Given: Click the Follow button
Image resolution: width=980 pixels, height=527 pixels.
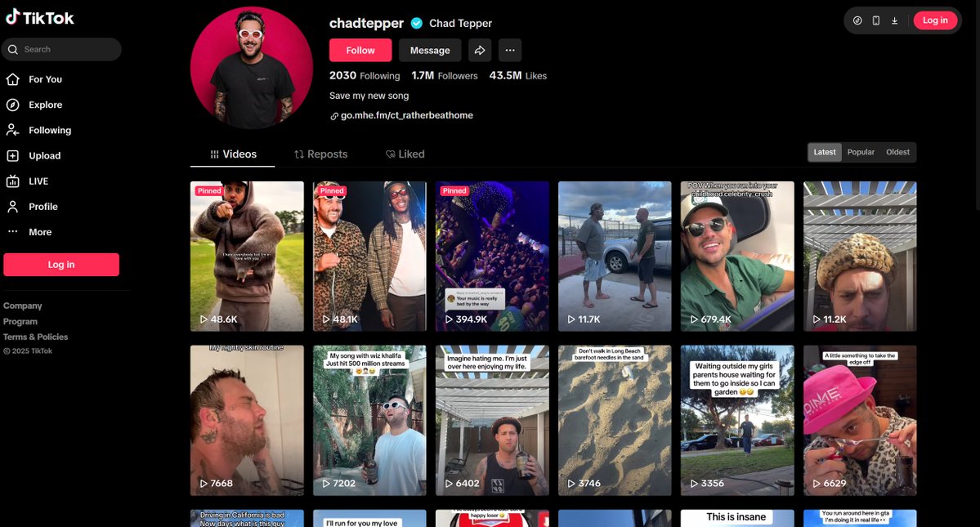Looking at the screenshot, I should (x=360, y=50).
